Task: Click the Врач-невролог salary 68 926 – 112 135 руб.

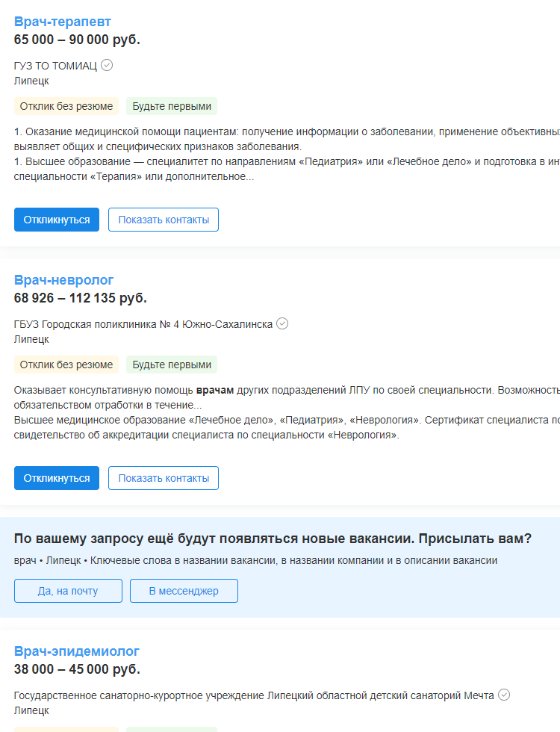Action: click(x=81, y=299)
